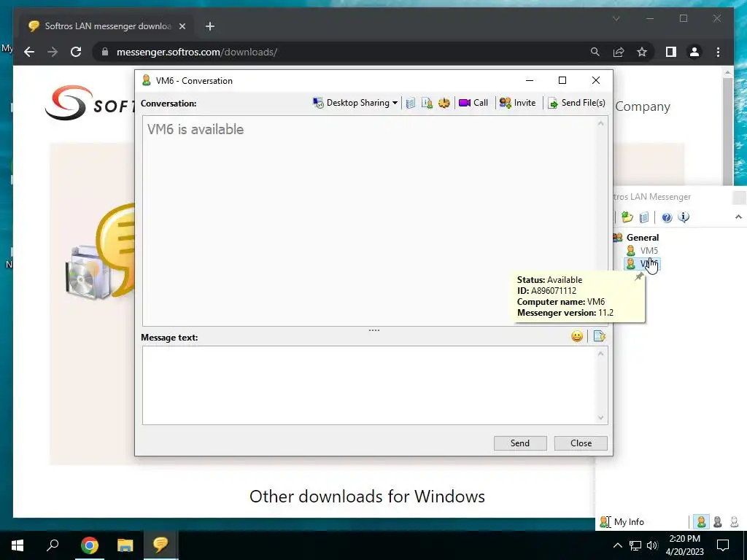Click the share page icon in address bar
This screenshot has height=560, width=747.
[x=619, y=52]
